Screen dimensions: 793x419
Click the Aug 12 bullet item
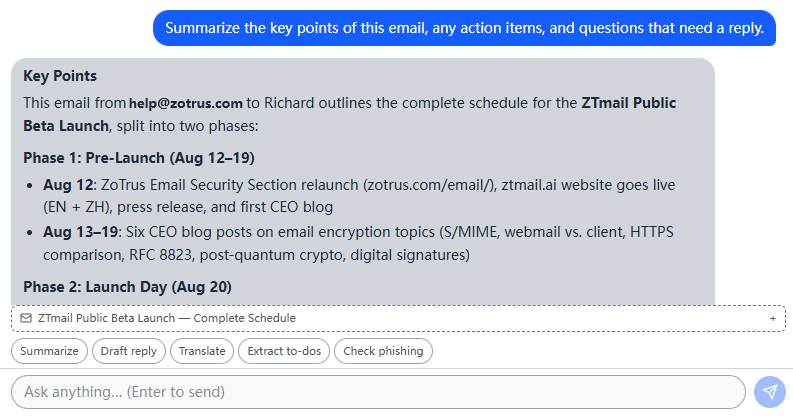[359, 196]
